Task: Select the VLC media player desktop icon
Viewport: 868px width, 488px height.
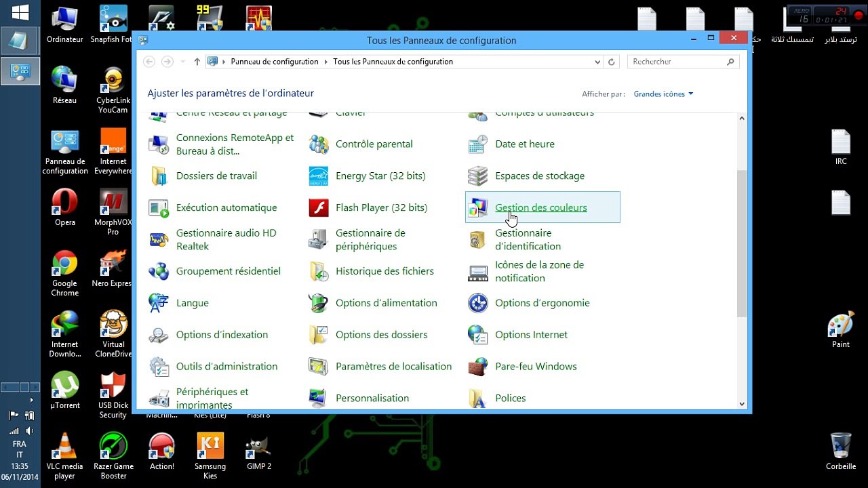Action: tap(64, 456)
